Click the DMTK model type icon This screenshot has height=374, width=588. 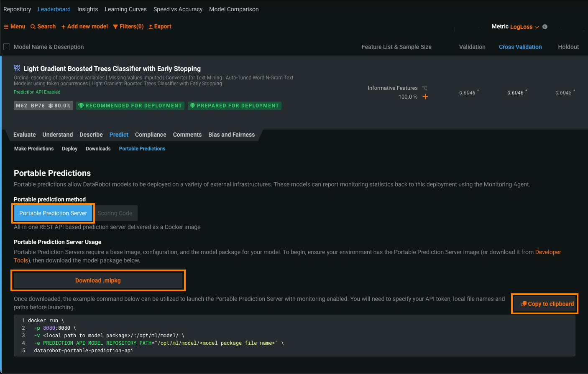click(x=17, y=68)
